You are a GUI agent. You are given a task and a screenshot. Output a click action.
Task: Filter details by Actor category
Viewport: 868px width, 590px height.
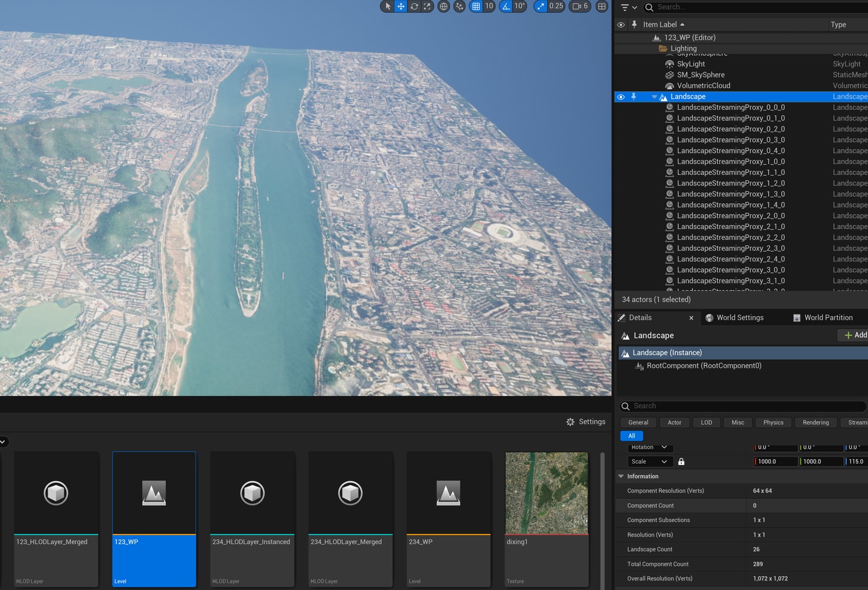(675, 422)
